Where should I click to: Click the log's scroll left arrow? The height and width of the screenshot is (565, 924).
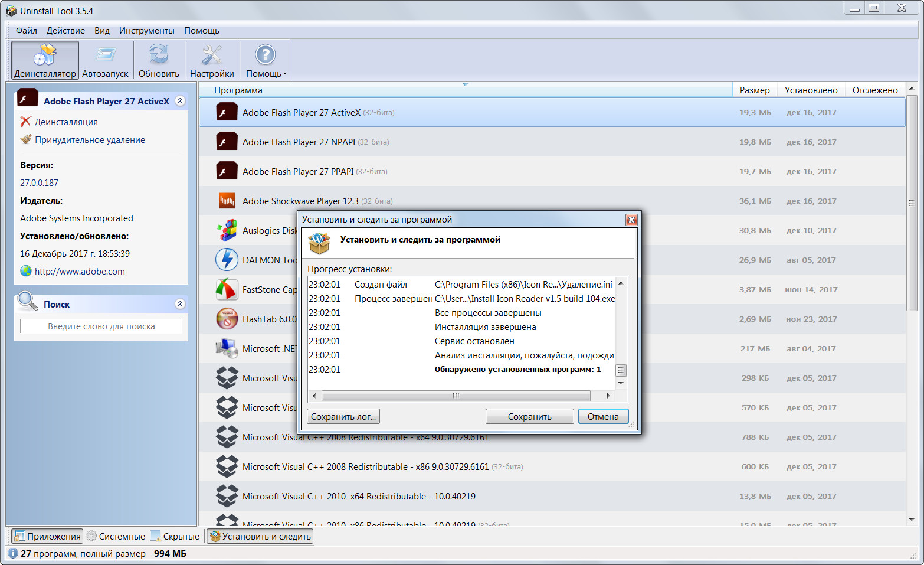[314, 396]
